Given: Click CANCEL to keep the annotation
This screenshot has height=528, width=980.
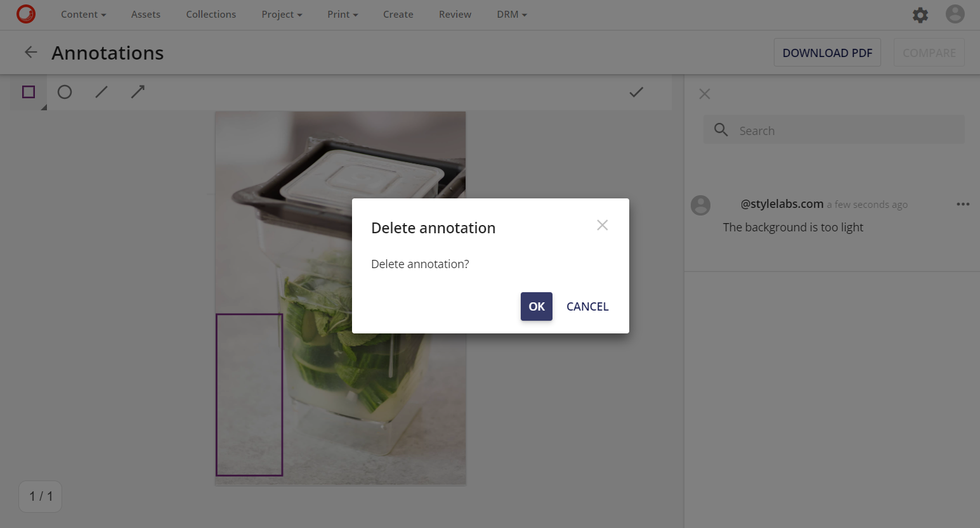Looking at the screenshot, I should 587,306.
